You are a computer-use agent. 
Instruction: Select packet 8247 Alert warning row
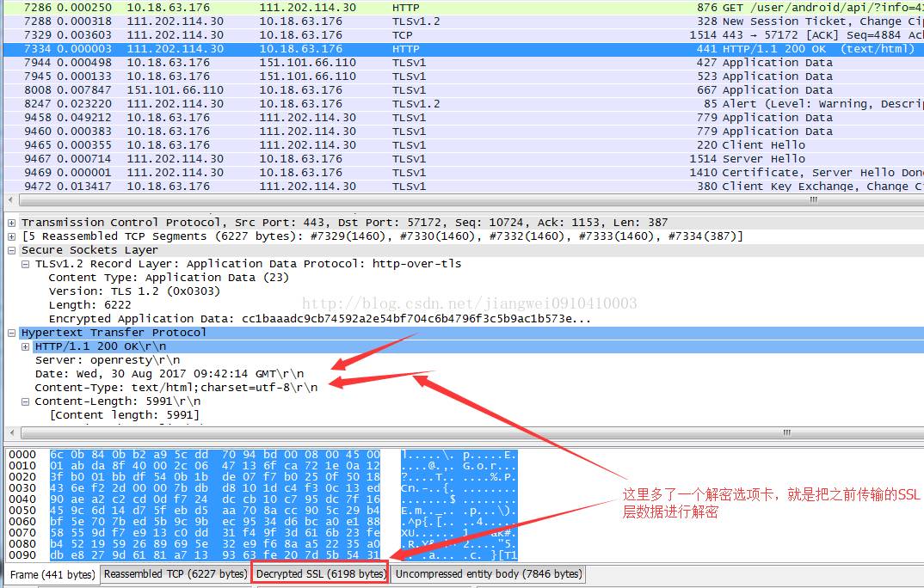(x=464, y=104)
